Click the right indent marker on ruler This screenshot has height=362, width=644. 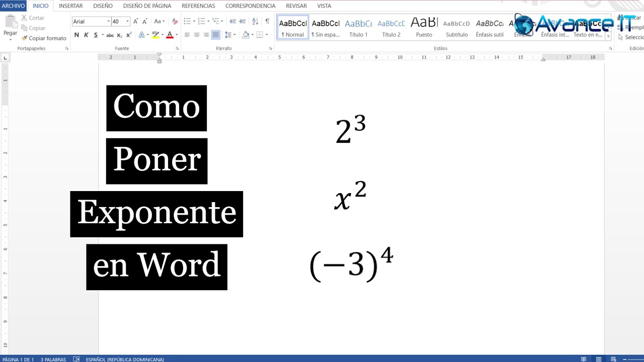(x=543, y=59)
